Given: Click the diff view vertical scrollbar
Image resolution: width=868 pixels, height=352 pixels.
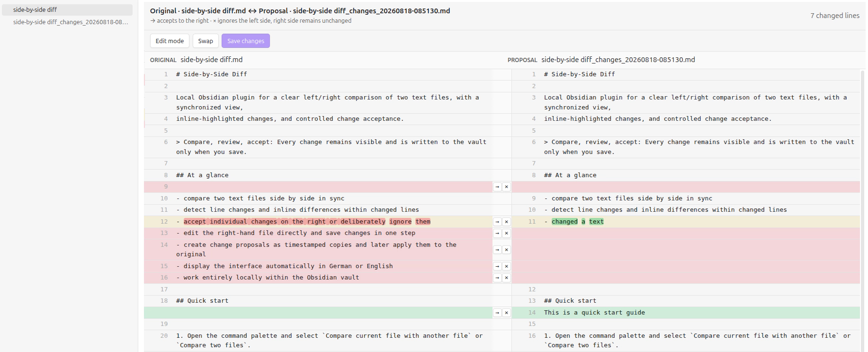Looking at the screenshot, I should 863,211.
